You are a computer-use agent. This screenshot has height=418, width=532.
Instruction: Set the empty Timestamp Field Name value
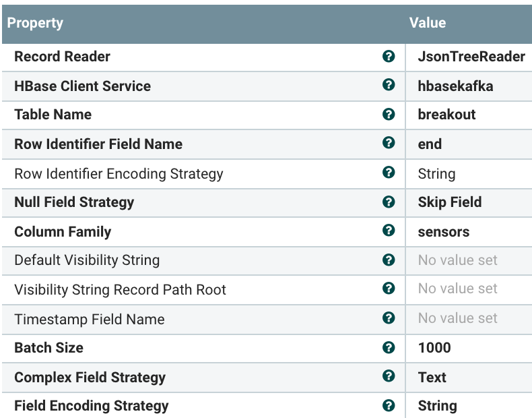coord(457,319)
